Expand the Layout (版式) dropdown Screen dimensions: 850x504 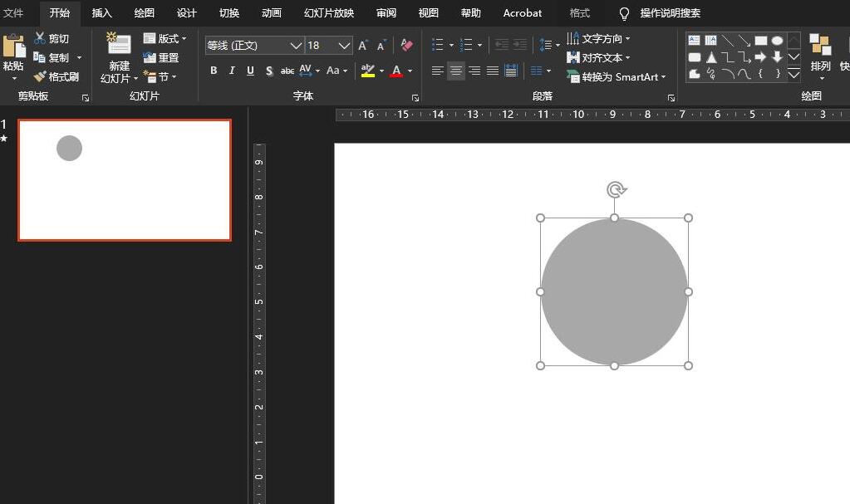pos(184,39)
